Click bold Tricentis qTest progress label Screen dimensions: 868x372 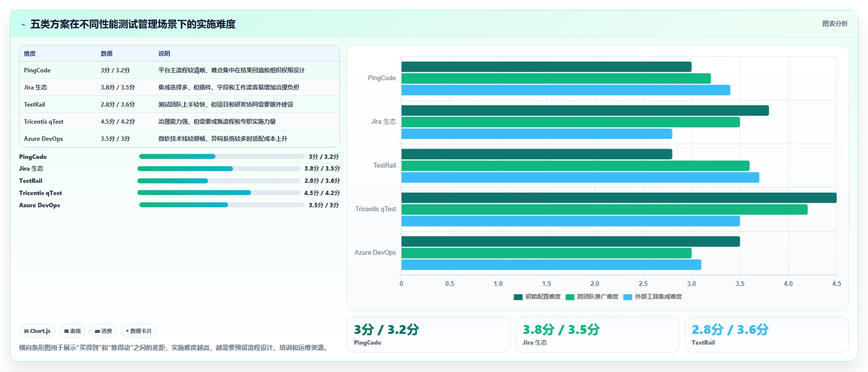pyautogui.click(x=41, y=193)
